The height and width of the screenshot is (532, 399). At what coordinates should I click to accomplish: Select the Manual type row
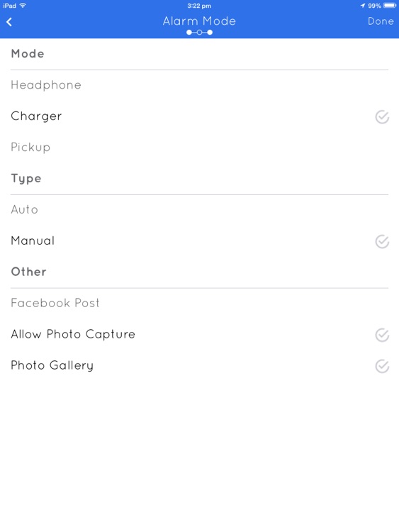pyautogui.click(x=199, y=240)
